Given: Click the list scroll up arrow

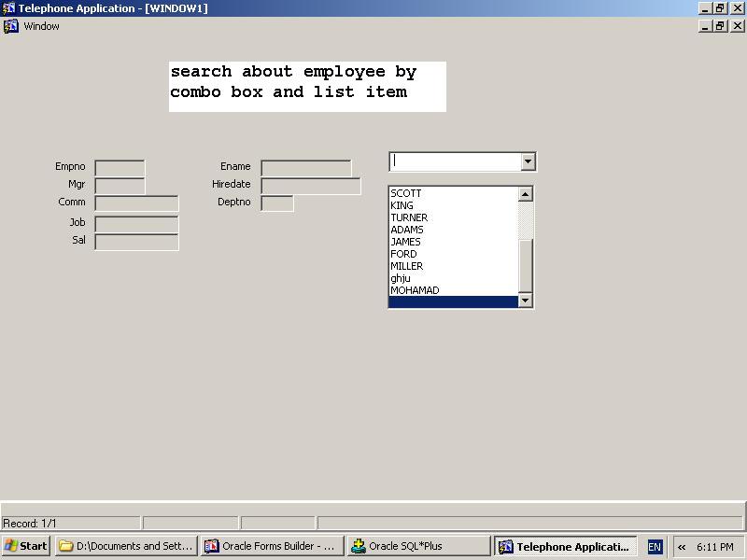Looking at the screenshot, I should tap(525, 194).
